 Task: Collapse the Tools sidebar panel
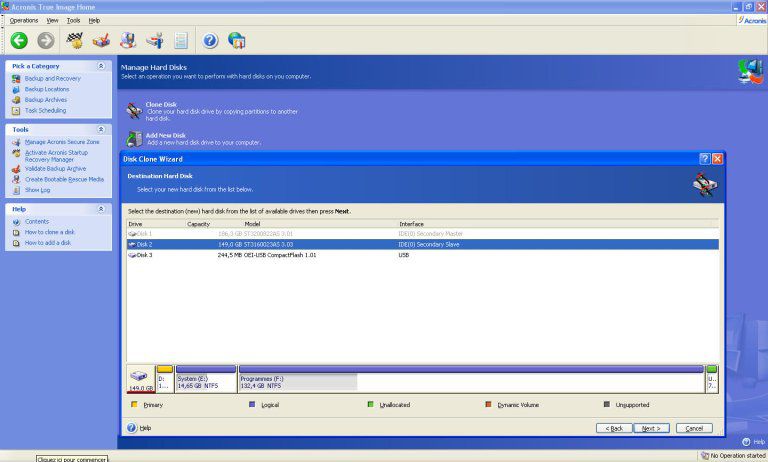101,129
